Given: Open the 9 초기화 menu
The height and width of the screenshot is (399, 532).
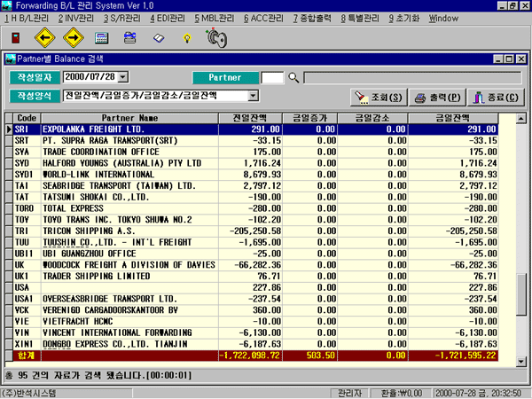Looking at the screenshot, I should coord(404,19).
